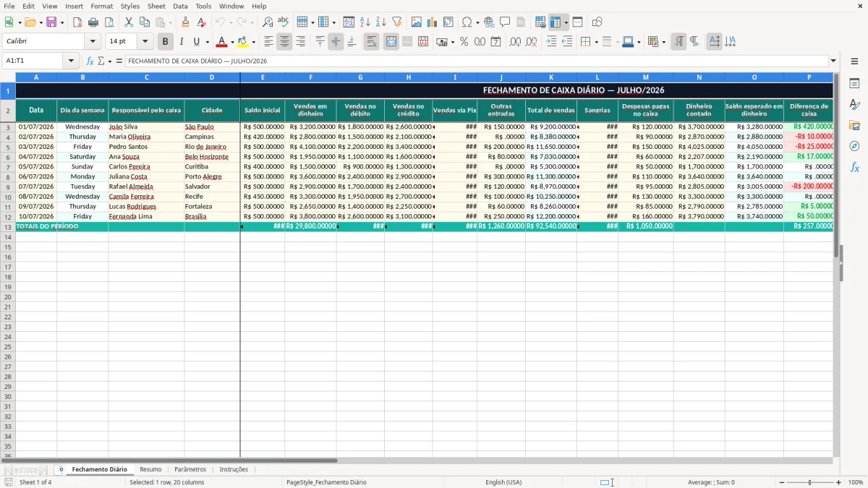This screenshot has width=868, height=488.
Task: Click the Sort icon
Action: (x=349, y=22)
